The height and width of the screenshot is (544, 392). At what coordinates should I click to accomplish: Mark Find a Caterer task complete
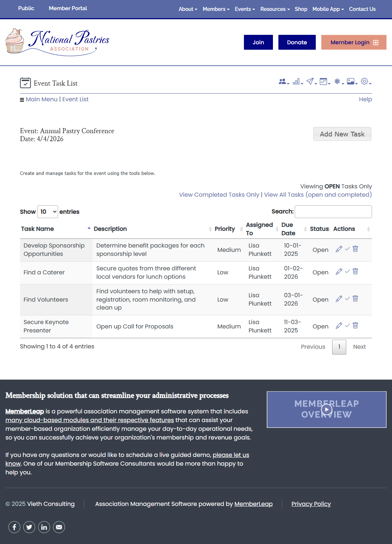pyautogui.click(x=347, y=271)
